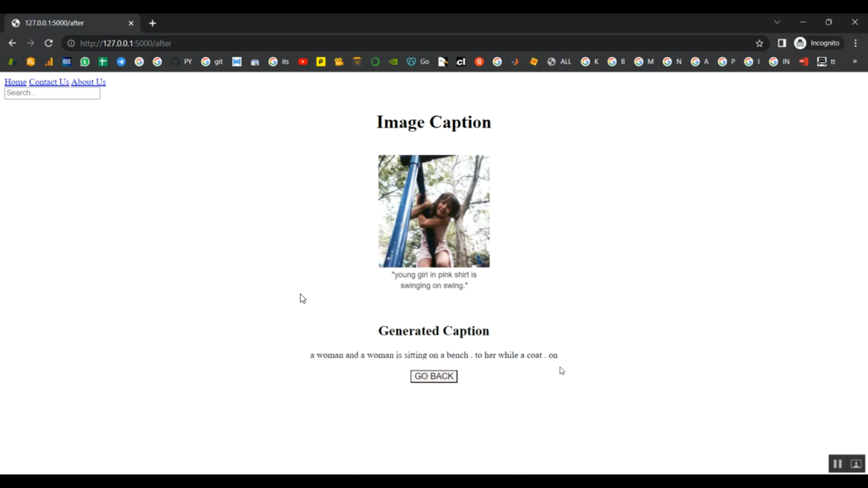Open the Contact Us link
This screenshot has height=488, width=868.
point(49,82)
